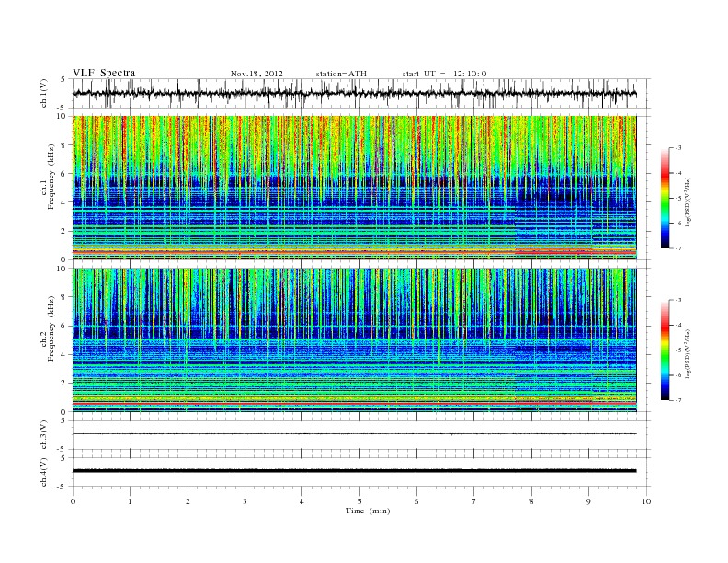The height and width of the screenshot is (563, 728).
Task: Click time axis tick label "7"
Action: pyautogui.click(x=474, y=501)
